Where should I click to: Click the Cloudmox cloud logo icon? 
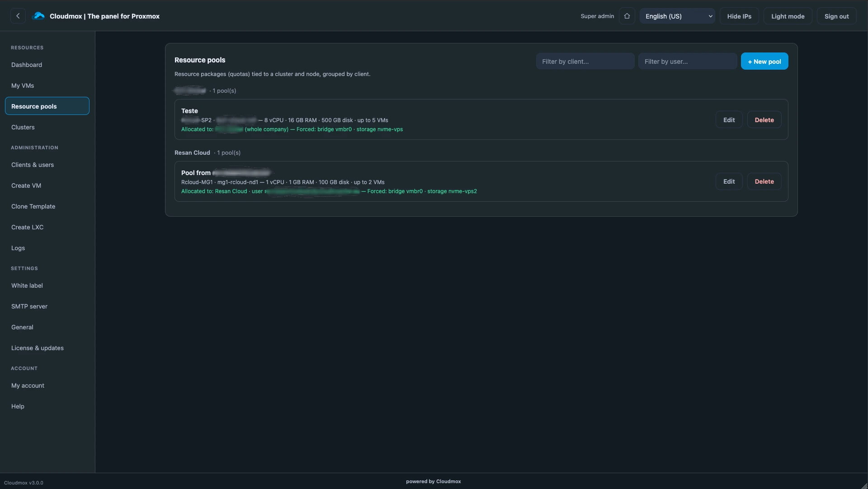(x=39, y=16)
